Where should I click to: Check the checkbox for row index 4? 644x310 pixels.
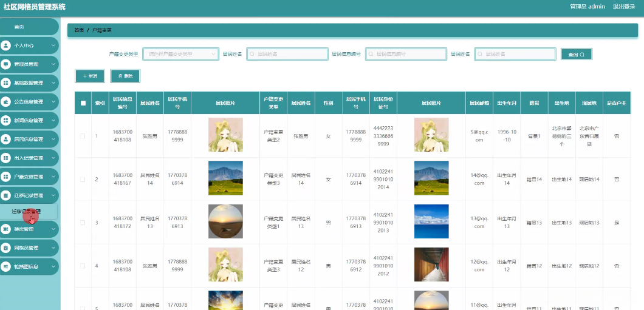pyautogui.click(x=83, y=266)
